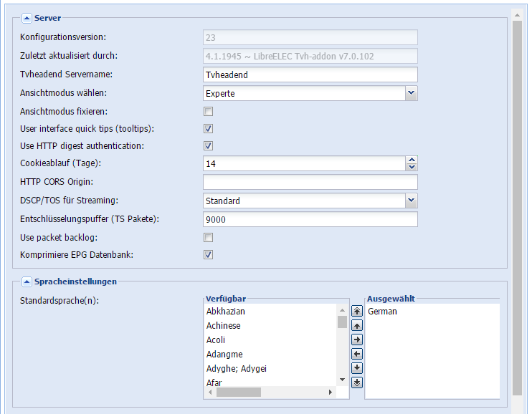Click move language down arrow icon

click(x=356, y=368)
